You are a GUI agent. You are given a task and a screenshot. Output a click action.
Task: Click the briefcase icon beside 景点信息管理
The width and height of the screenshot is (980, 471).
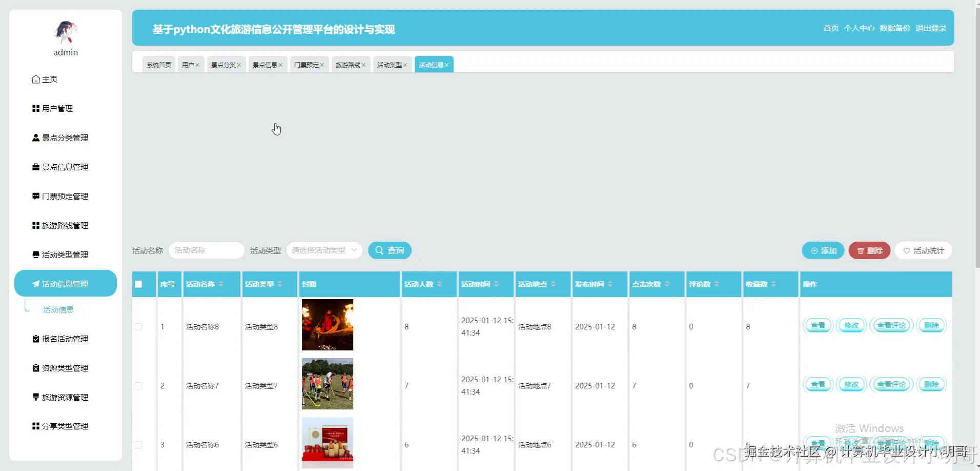pyautogui.click(x=36, y=167)
